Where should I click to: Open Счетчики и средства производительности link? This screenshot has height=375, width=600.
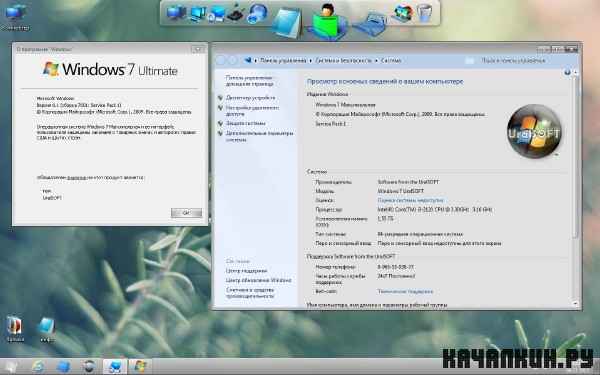(250, 293)
